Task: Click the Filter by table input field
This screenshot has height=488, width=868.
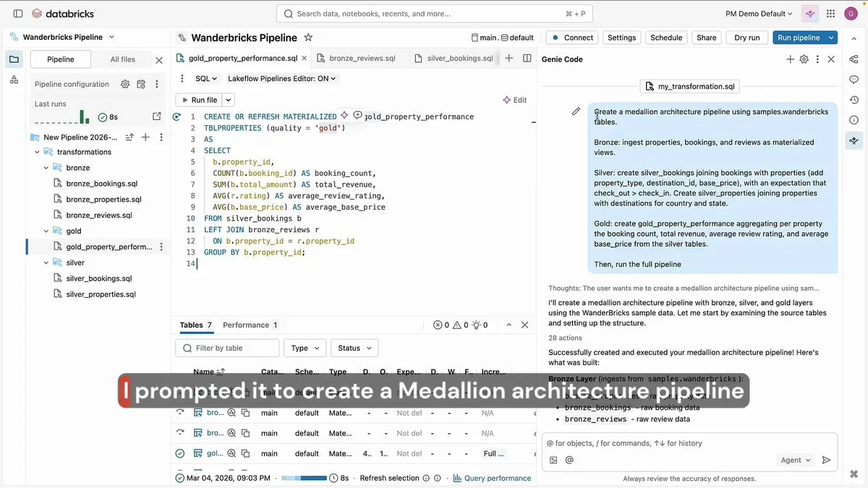Action: pos(226,348)
